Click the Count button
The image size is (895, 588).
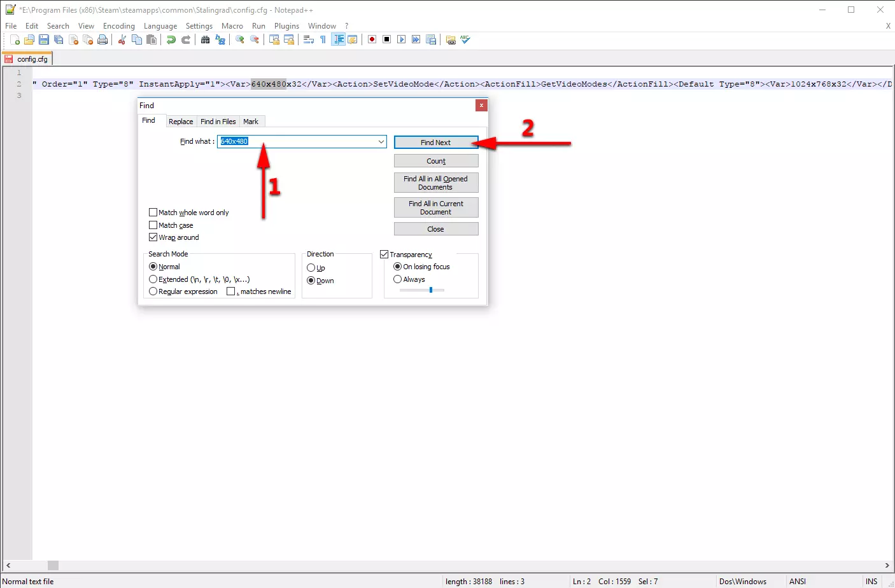tap(436, 161)
